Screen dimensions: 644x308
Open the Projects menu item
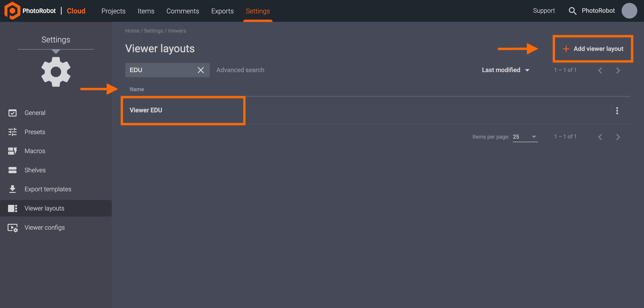(114, 11)
